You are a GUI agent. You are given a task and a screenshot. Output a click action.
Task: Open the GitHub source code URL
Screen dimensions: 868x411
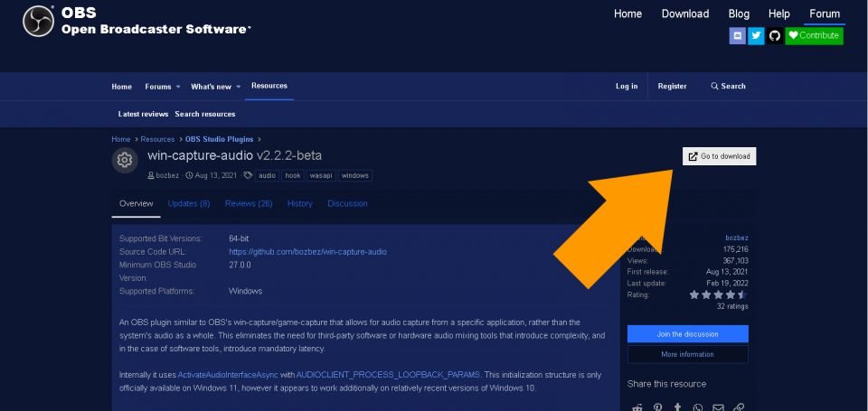pos(307,252)
